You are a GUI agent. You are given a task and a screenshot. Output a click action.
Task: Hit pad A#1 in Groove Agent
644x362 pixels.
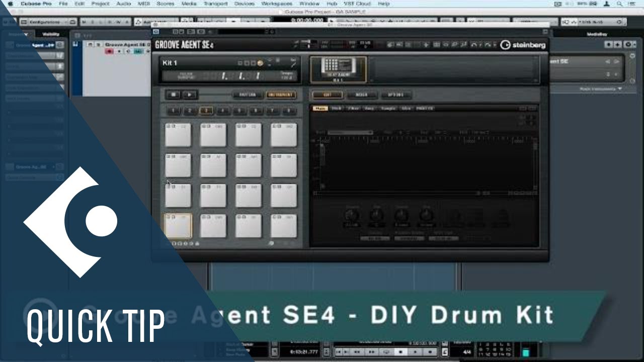click(x=249, y=165)
